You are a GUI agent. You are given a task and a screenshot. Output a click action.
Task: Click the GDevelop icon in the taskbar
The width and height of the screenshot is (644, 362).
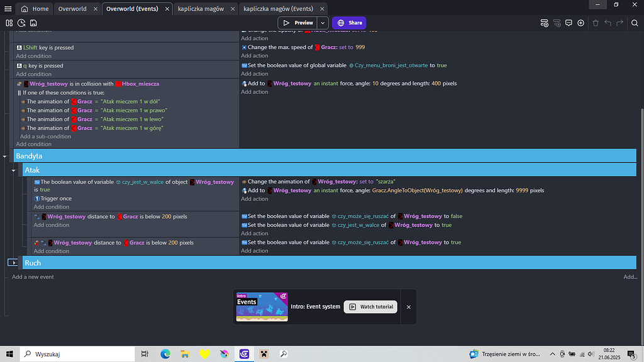pyautogui.click(x=243, y=354)
